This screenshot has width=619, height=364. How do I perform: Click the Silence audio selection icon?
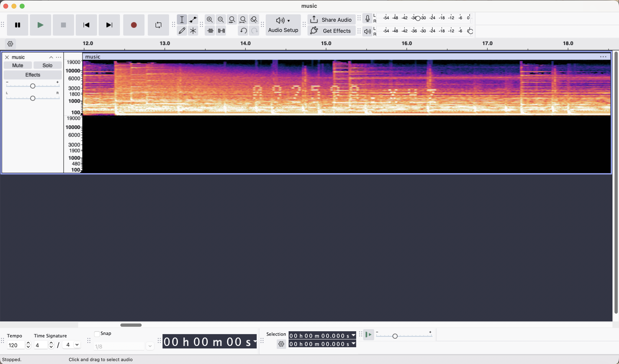tap(221, 31)
